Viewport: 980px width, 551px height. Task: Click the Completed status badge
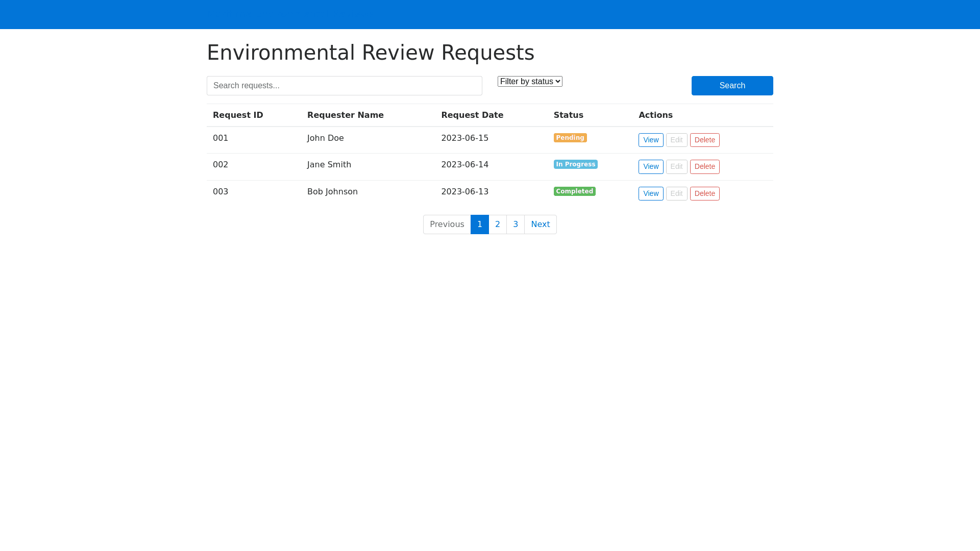coord(574,191)
